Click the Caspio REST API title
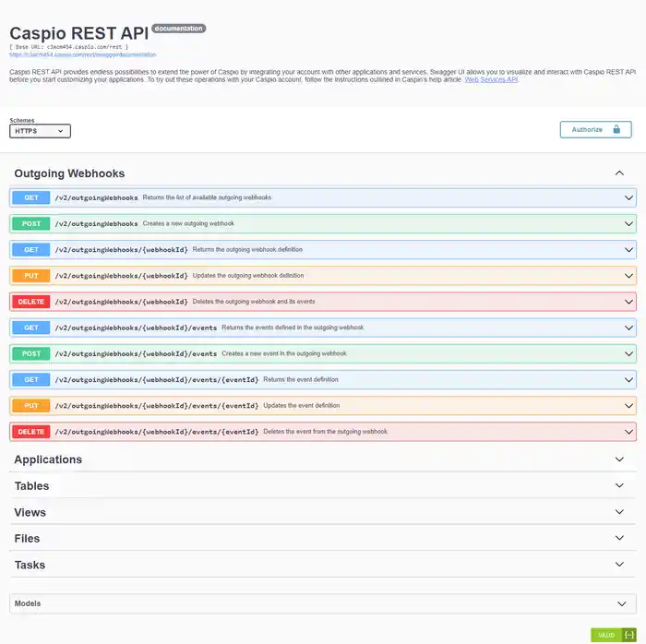646x644 pixels. click(78, 33)
